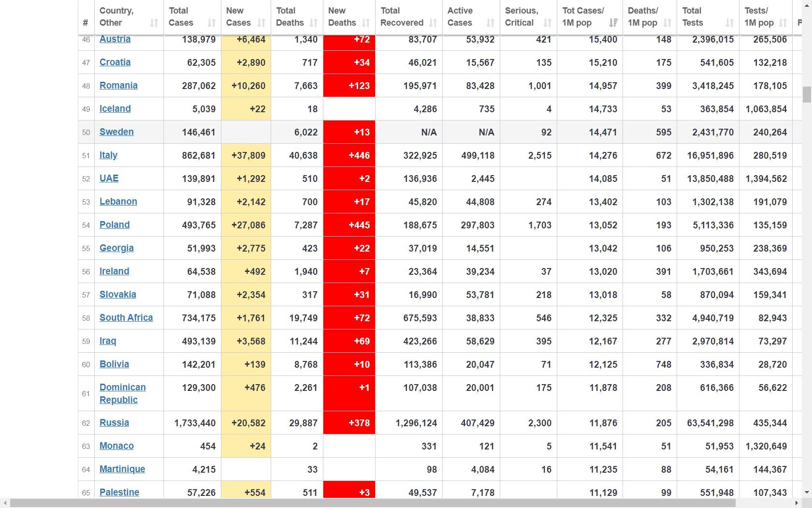
Task: Open the Croatia country link
Action: [x=115, y=62]
